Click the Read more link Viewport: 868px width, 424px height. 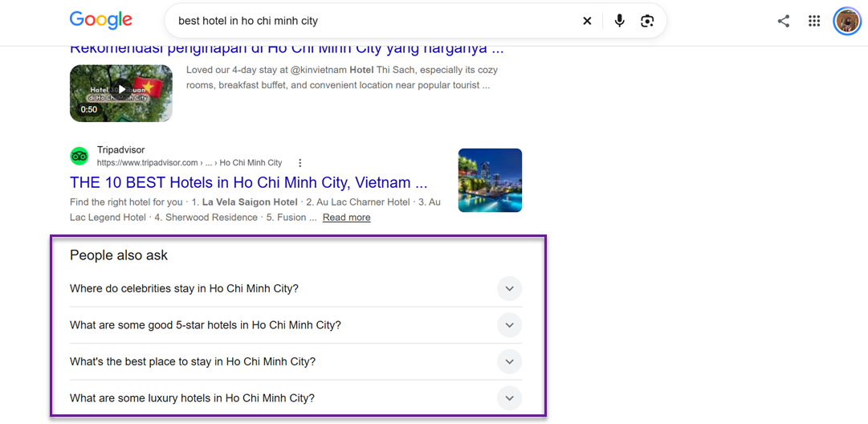coord(347,218)
